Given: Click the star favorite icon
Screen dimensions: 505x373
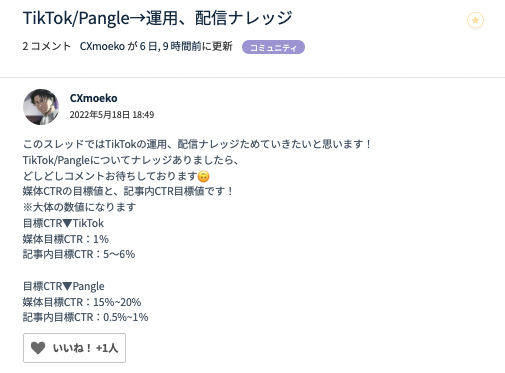Looking at the screenshot, I should [475, 20].
